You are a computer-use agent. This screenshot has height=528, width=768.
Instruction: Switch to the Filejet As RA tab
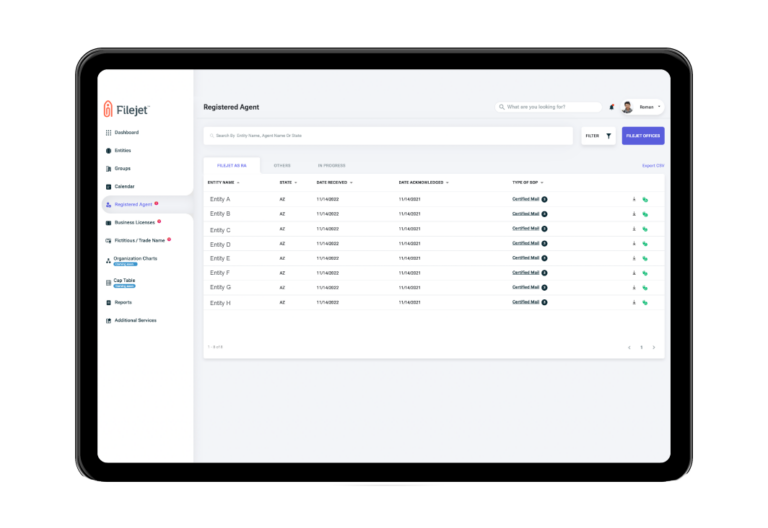[x=232, y=166]
